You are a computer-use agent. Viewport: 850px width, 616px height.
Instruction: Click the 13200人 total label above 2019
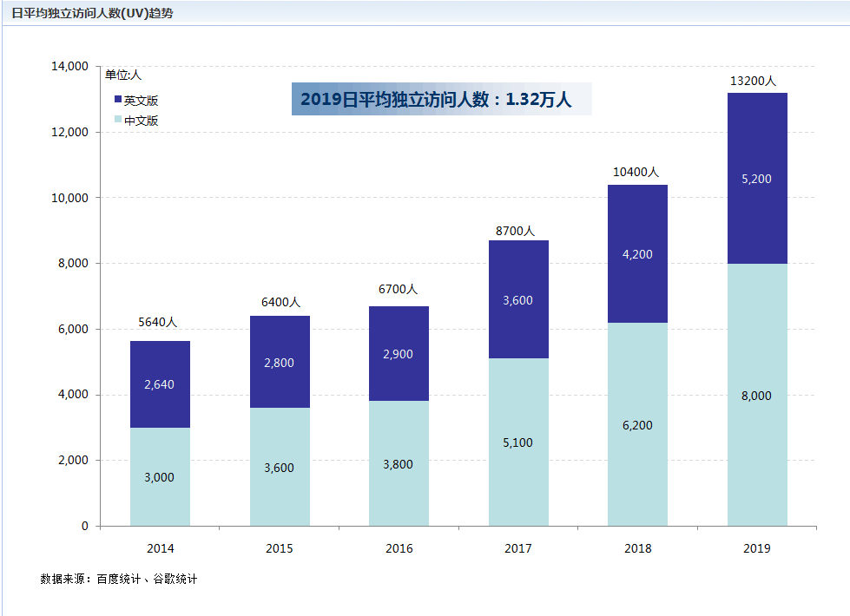753,81
